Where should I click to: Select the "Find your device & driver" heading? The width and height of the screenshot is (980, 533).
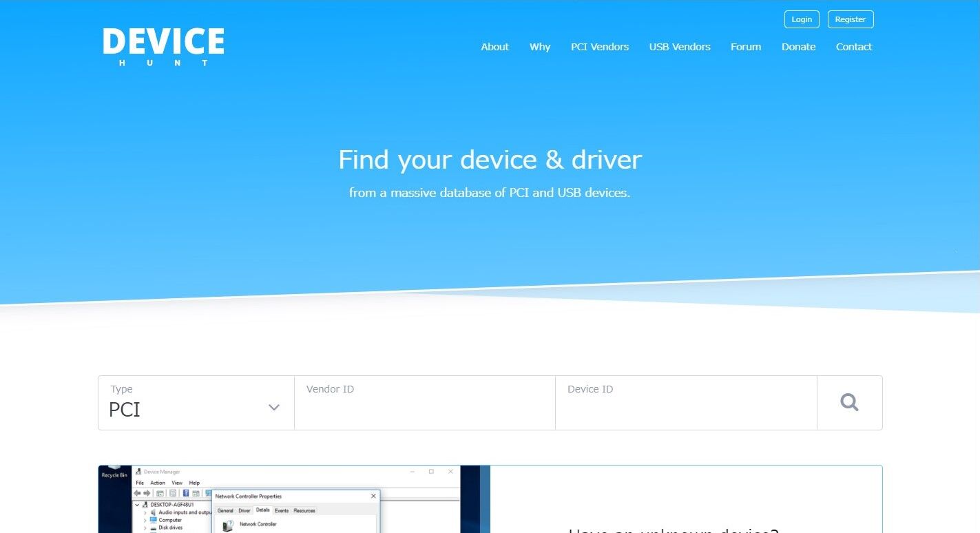[490, 160]
